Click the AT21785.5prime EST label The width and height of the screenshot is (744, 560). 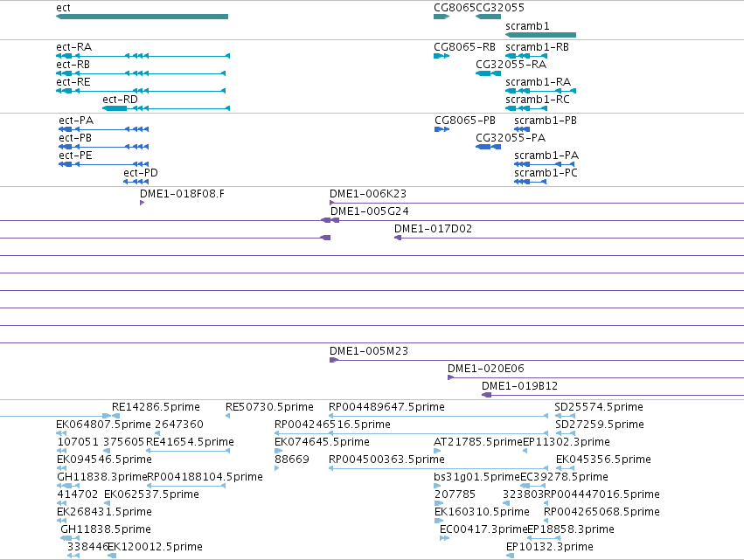(478, 442)
